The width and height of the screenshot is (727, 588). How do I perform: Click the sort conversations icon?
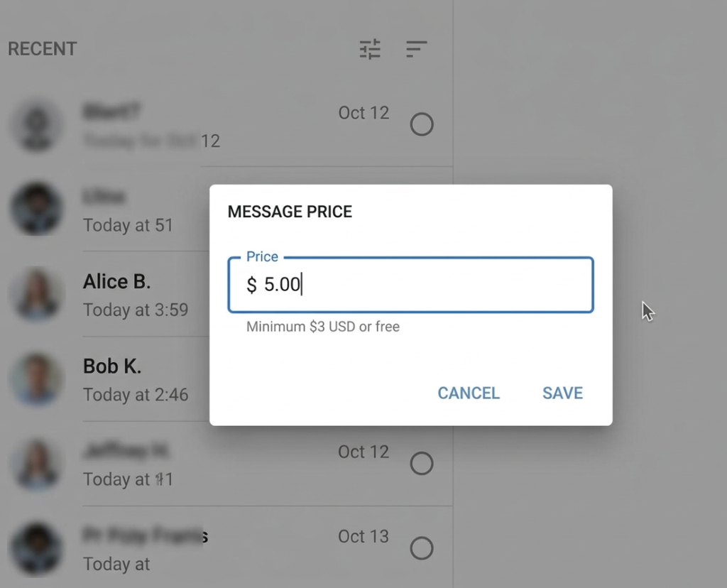416,49
